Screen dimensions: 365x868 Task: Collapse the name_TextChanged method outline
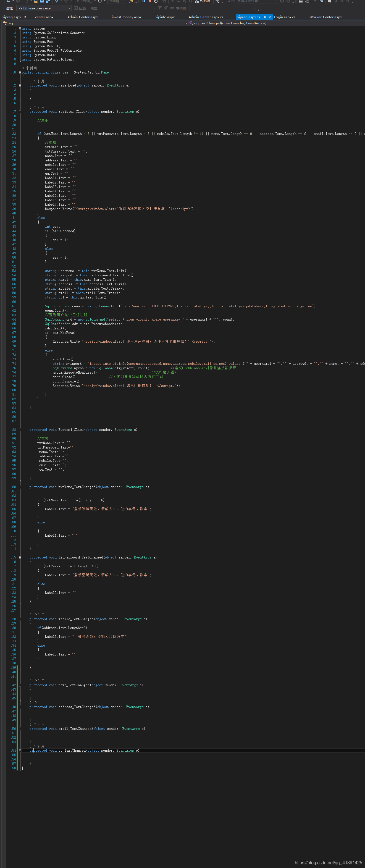tap(20, 685)
